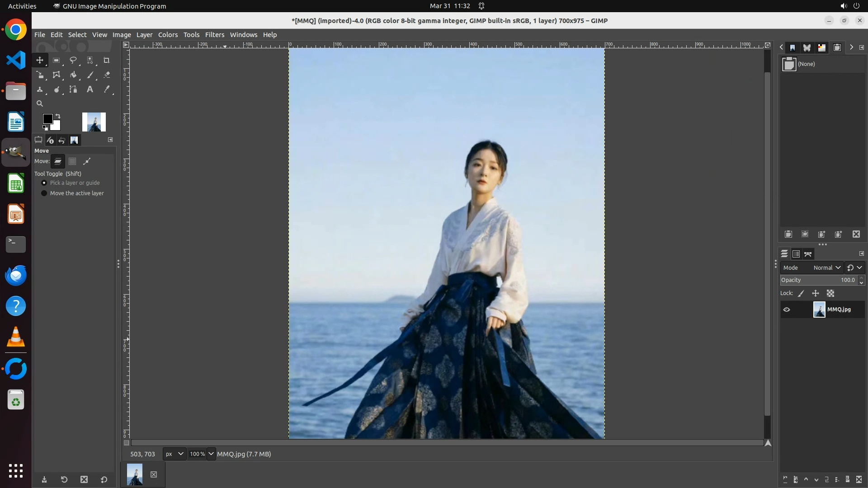Toggle lock alpha channel checkerboard icon
Screen dimensions: 868x488
click(x=830, y=293)
